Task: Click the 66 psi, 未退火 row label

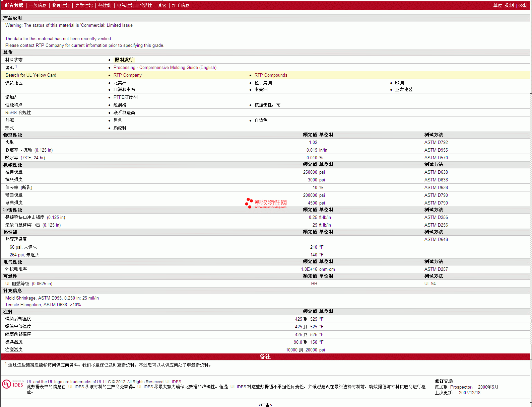Action: 23,247
